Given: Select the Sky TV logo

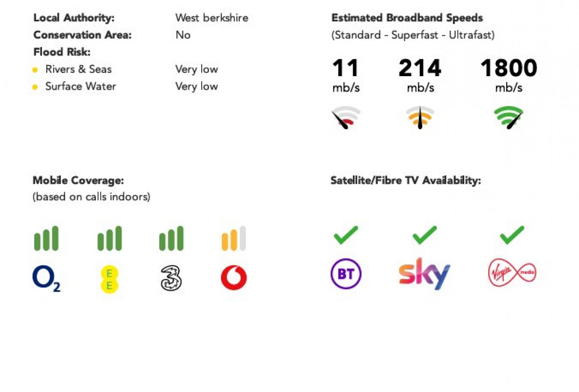Looking at the screenshot, I should pos(425,273).
